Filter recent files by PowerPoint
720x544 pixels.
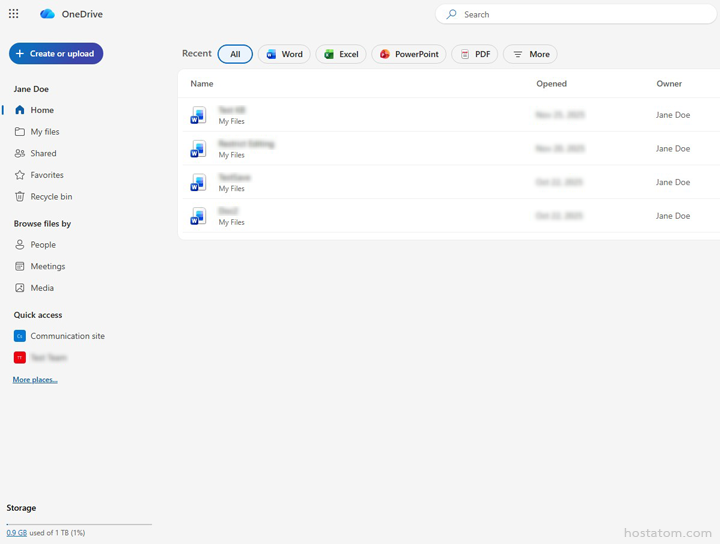click(x=409, y=54)
